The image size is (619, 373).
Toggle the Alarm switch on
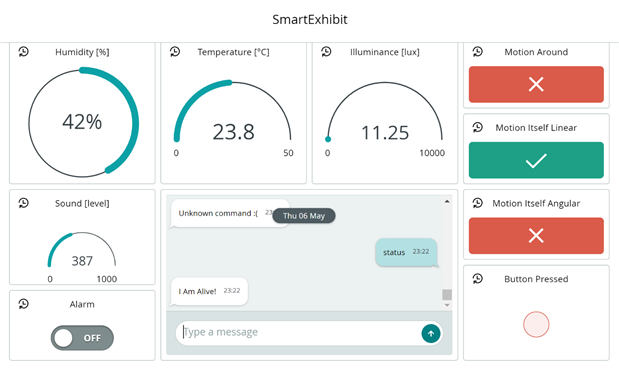pyautogui.click(x=82, y=338)
